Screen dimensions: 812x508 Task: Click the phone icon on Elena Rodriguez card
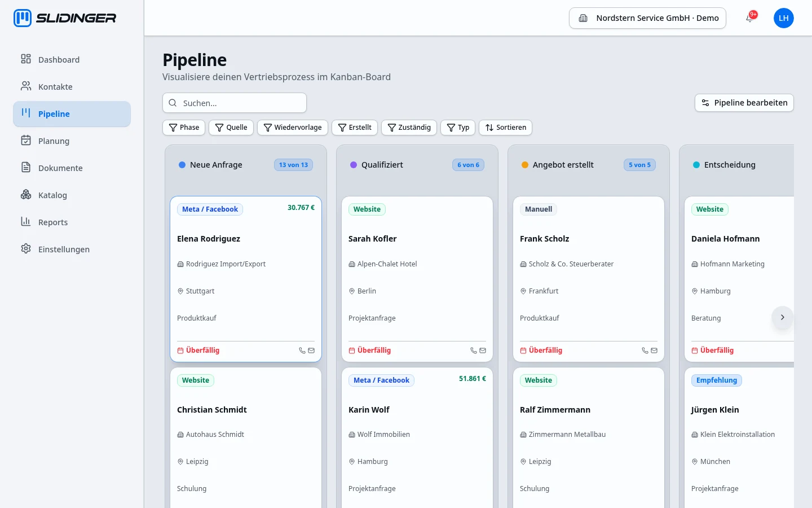302,351
